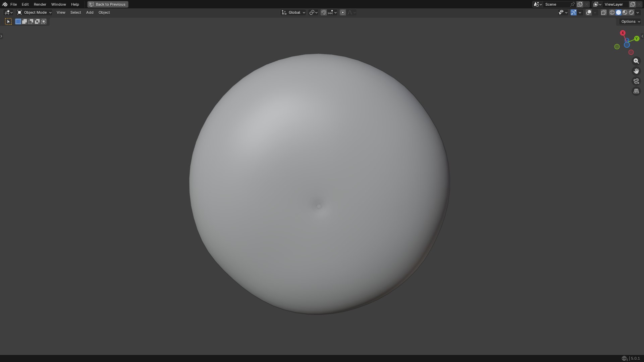The image size is (644, 362).
Task: Click the sphere object in viewport
Action: point(319,184)
